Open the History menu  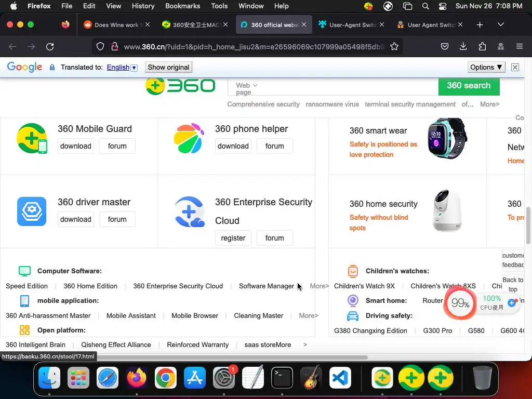point(143,6)
